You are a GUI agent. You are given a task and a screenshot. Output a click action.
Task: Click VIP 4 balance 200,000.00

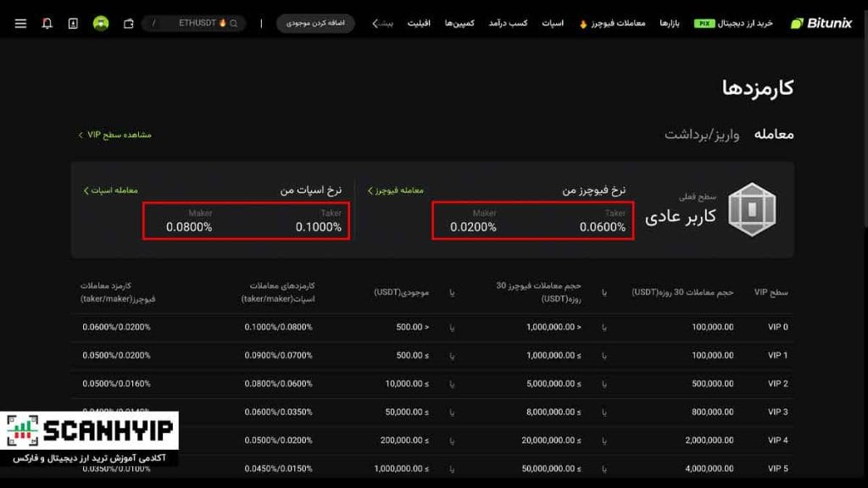click(404, 441)
